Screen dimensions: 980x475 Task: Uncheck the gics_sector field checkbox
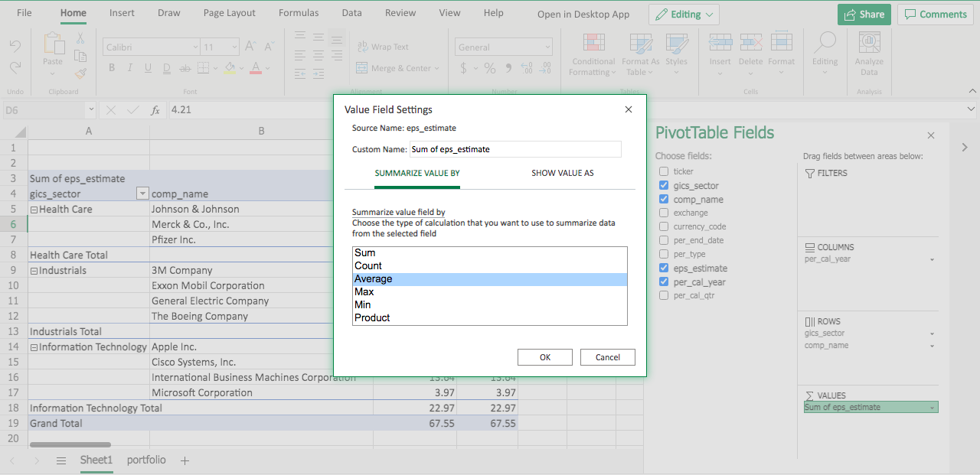coord(664,186)
